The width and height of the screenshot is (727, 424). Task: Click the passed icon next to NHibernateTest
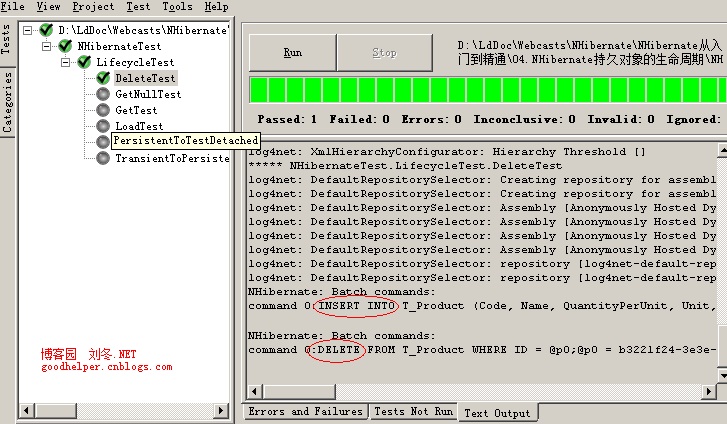pyautogui.click(x=65, y=46)
